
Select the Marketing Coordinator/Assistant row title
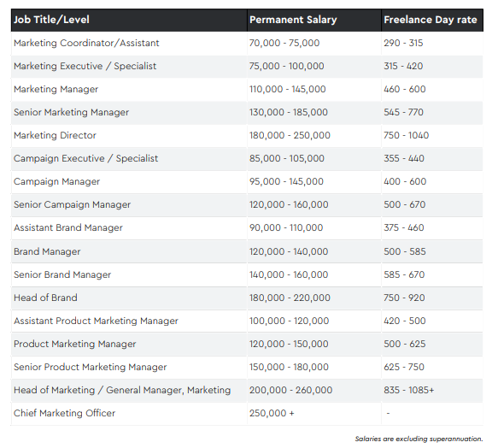coord(86,43)
